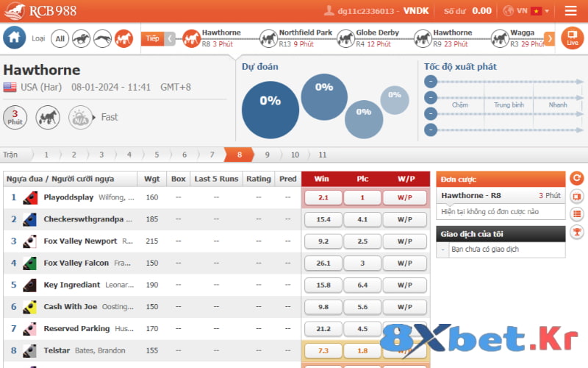Select the 'All' race type filter
This screenshot has width=588, height=368.
tap(60, 38)
